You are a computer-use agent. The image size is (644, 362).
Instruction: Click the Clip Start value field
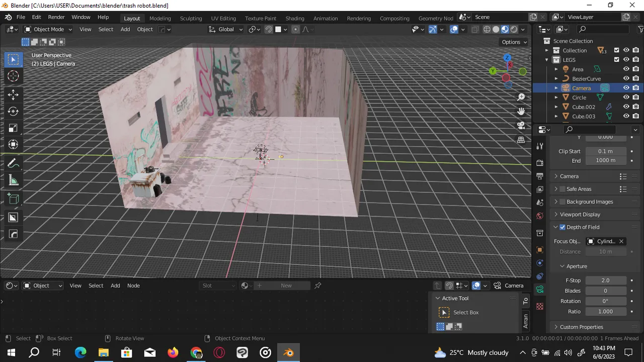(606, 151)
